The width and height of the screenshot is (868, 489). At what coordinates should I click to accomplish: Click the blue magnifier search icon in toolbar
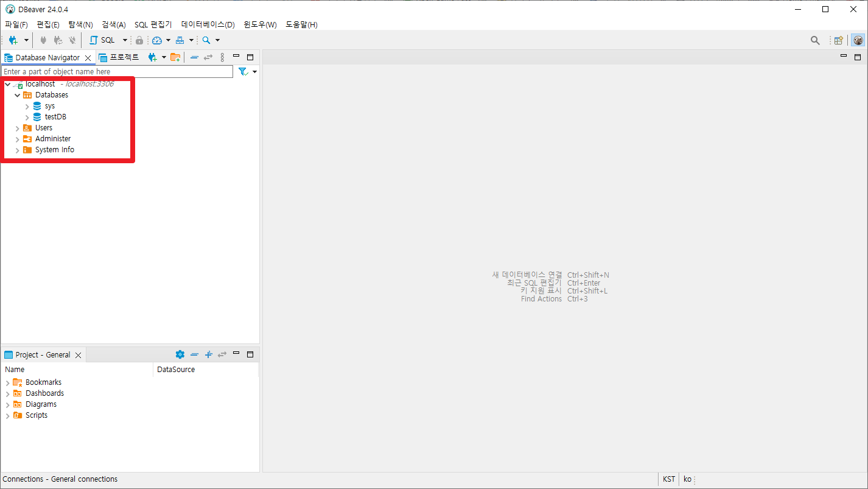coord(206,40)
